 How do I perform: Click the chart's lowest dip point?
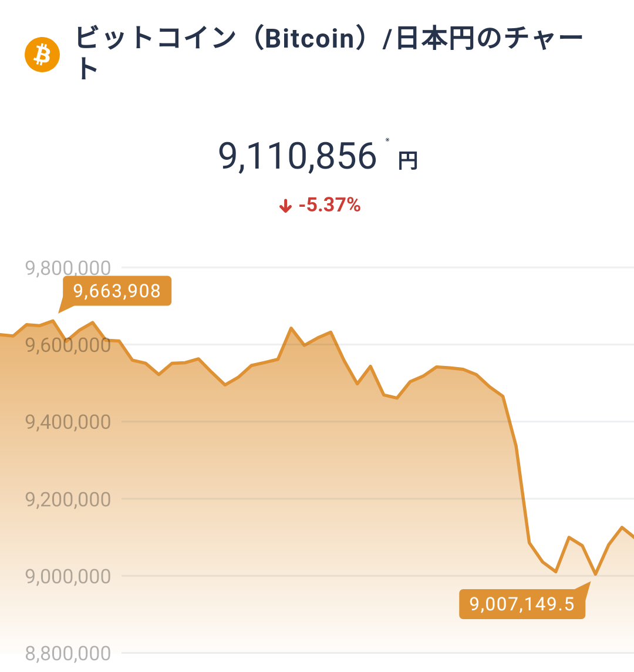[595, 574]
